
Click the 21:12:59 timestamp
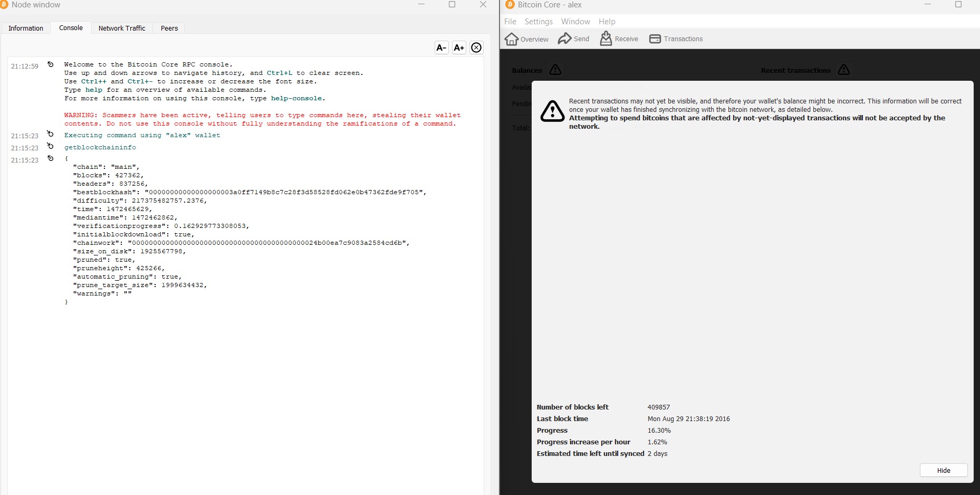[25, 66]
